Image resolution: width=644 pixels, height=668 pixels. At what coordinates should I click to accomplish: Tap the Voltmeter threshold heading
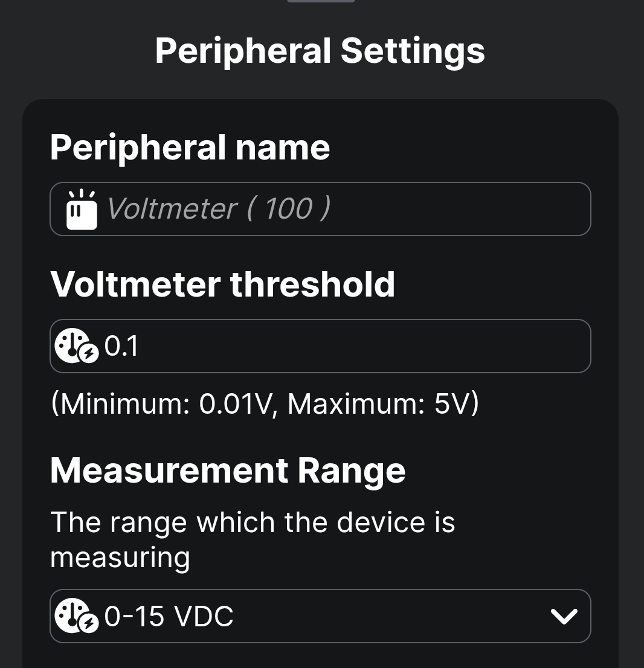[222, 284]
